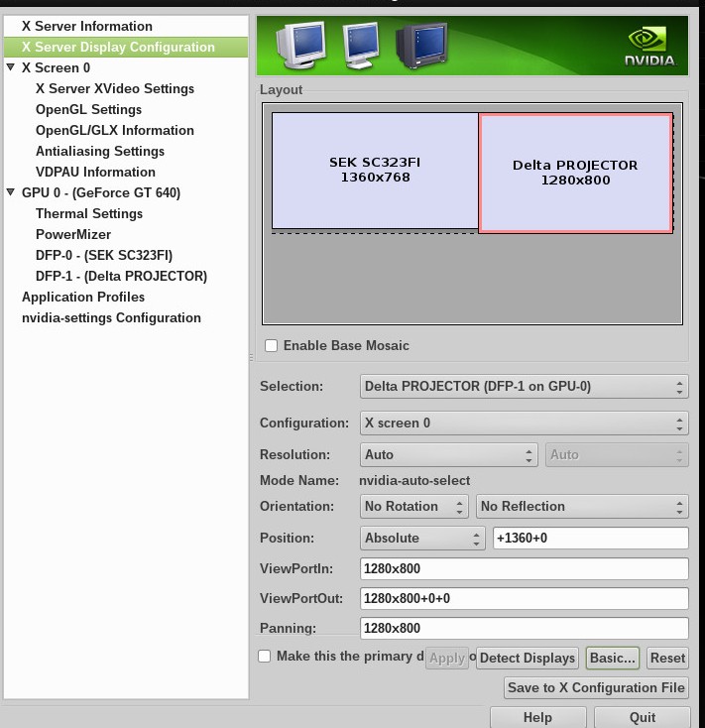
Task: Click the Reset button
Action: (x=667, y=658)
